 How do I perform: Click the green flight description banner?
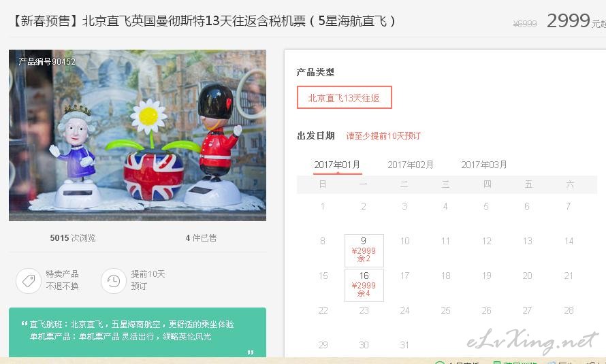point(138,332)
